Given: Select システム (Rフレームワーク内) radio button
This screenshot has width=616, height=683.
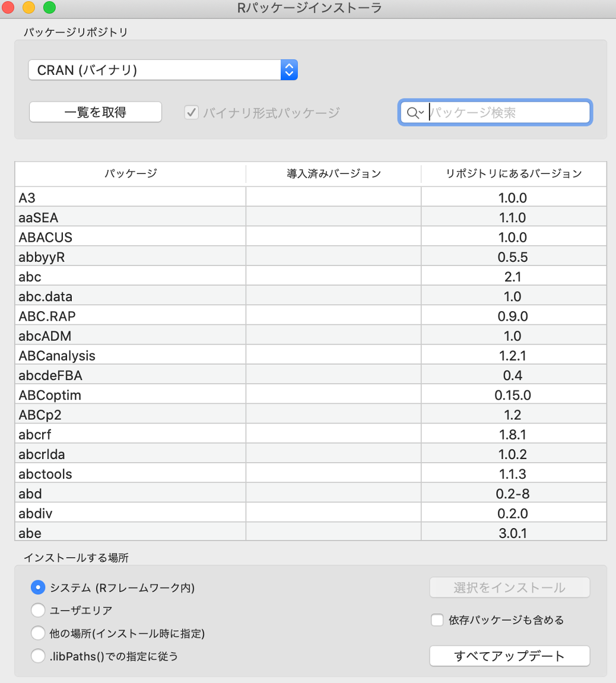Looking at the screenshot, I should pos(38,587).
